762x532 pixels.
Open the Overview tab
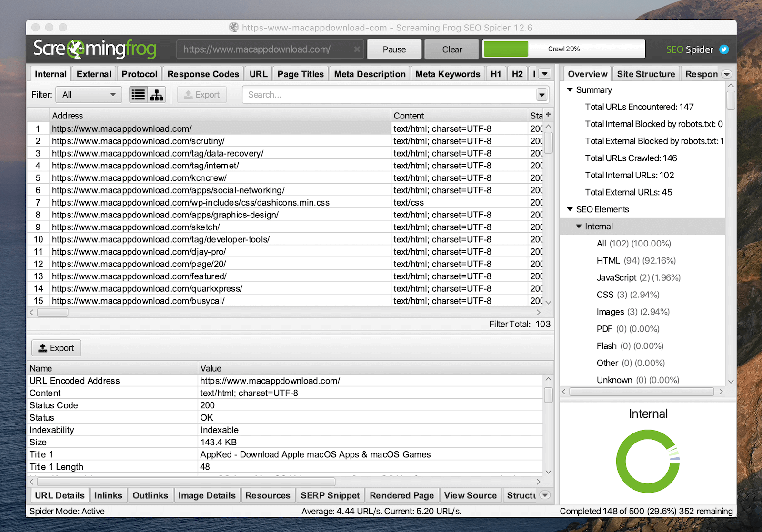(587, 74)
